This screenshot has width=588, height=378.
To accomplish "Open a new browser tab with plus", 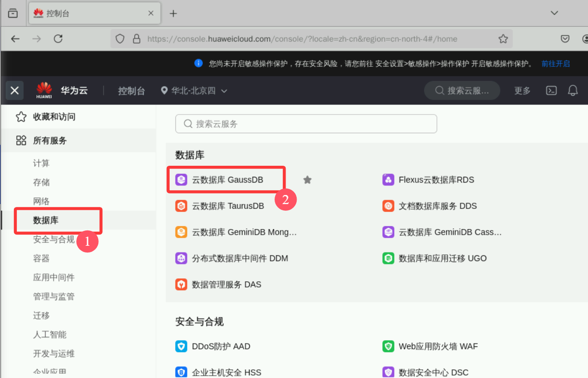I will tap(173, 13).
